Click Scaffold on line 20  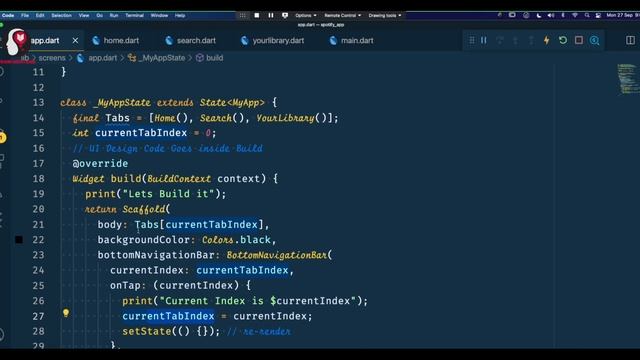144,209
